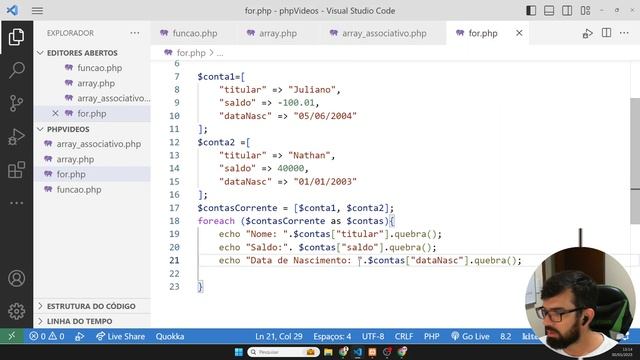Change language mode PHP
This screenshot has height=360, width=640.
[431, 336]
